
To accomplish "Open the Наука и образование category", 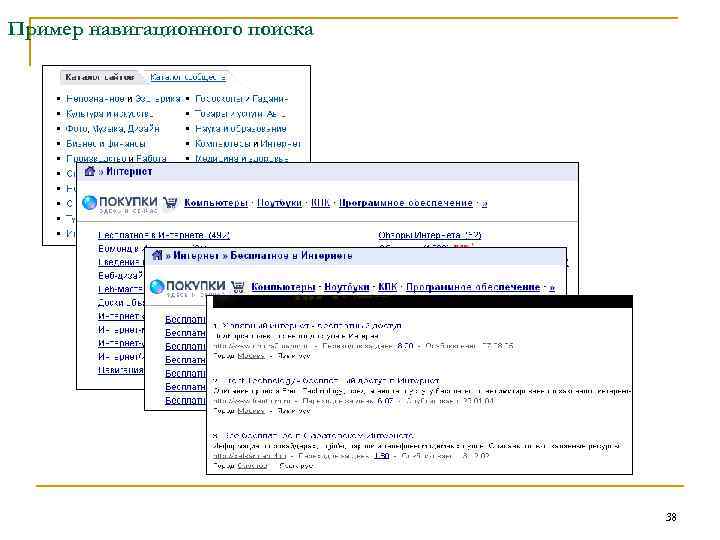I will click(241, 129).
